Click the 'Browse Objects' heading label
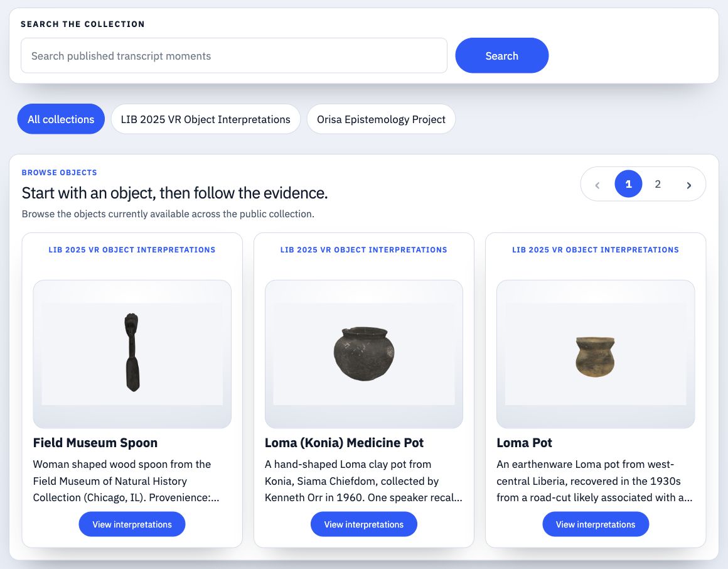 point(60,172)
